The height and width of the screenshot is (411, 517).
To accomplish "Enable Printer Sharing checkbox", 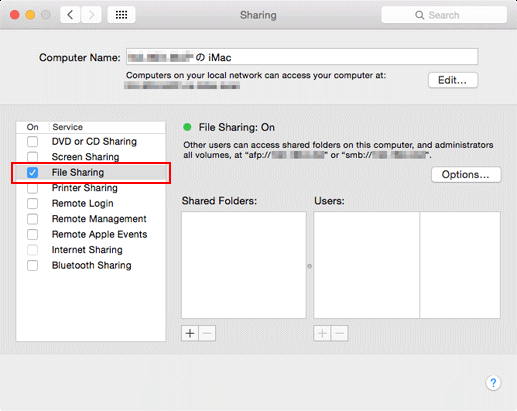I will click(32, 188).
